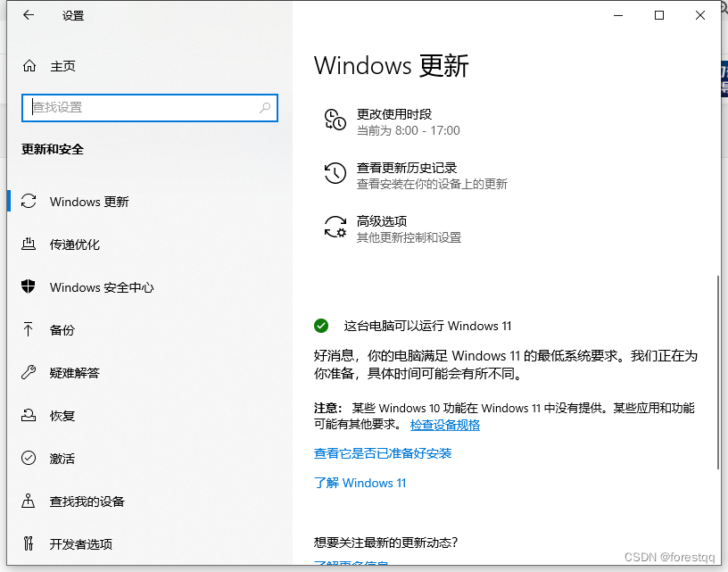The width and height of the screenshot is (728, 572).
Task: Click the 查找我的设备 locator icon
Action: pyautogui.click(x=29, y=501)
